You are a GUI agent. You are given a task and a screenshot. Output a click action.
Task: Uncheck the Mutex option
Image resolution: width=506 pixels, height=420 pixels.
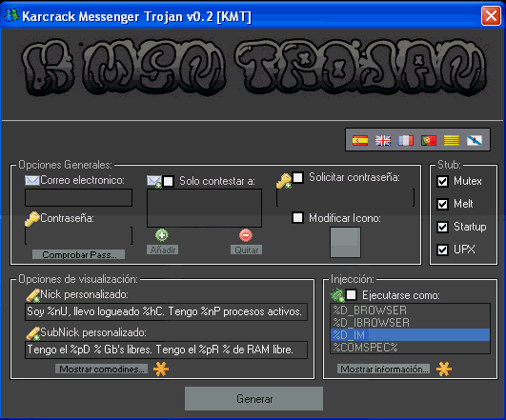tap(443, 181)
